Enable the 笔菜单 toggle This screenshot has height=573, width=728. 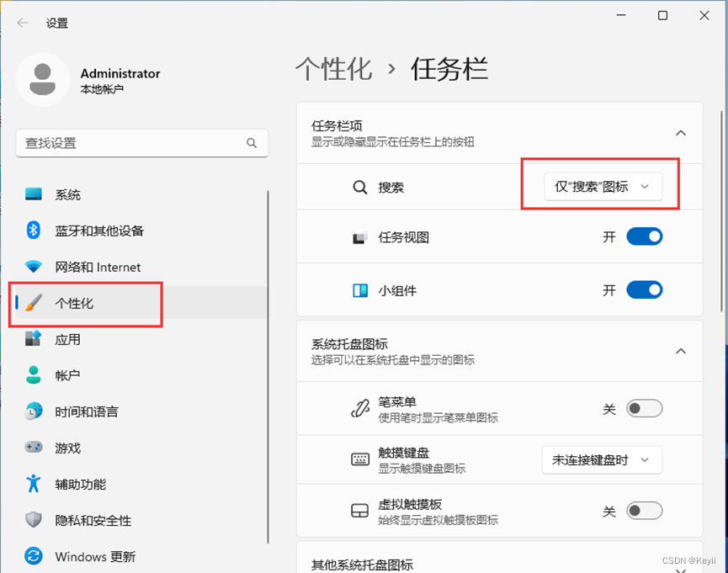(x=644, y=408)
